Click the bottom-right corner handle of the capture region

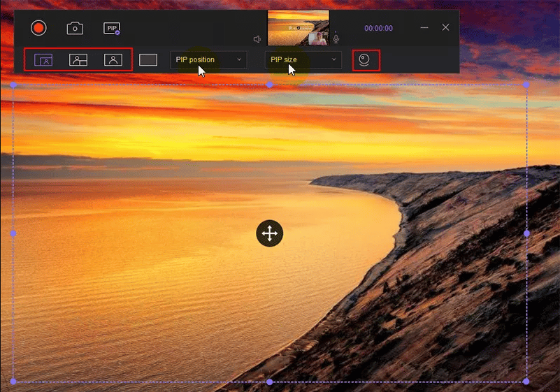(526, 382)
